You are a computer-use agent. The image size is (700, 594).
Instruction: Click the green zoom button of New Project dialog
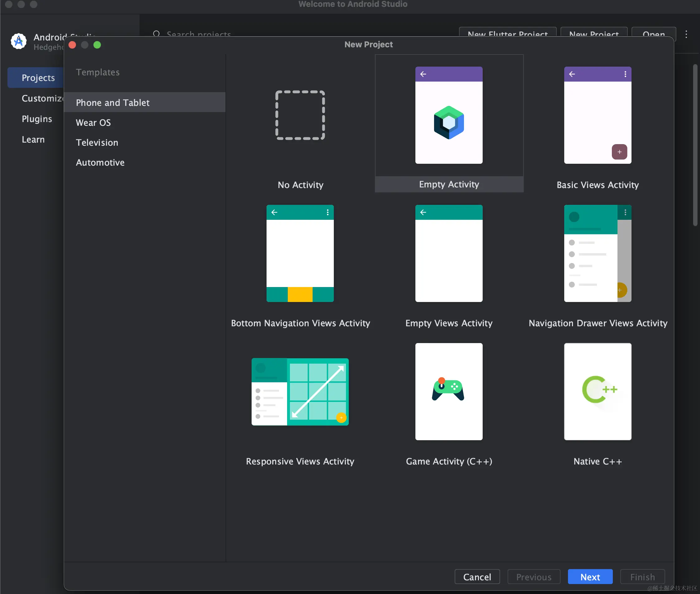[97, 45]
